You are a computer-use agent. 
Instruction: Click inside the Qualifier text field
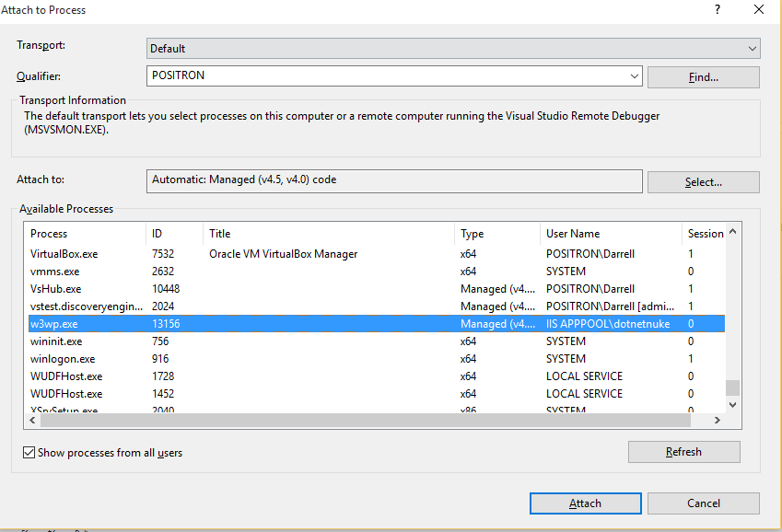[x=385, y=76]
